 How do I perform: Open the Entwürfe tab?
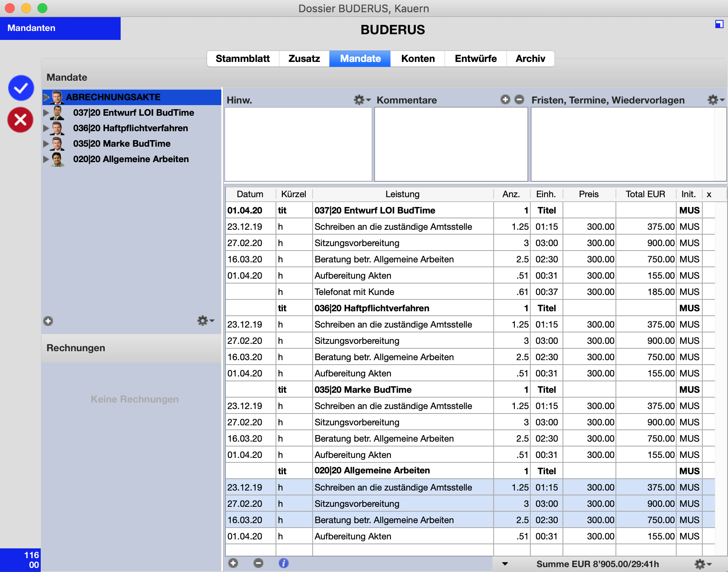tap(476, 59)
